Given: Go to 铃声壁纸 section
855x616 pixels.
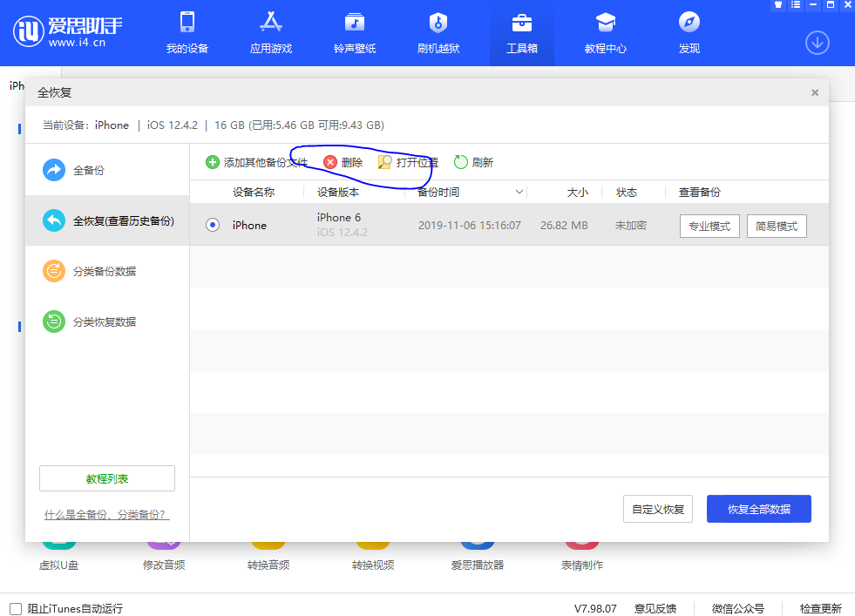Looking at the screenshot, I should [x=355, y=33].
